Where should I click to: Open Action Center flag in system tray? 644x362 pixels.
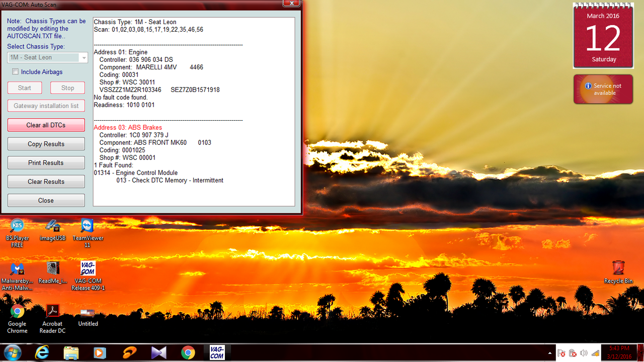pyautogui.click(x=562, y=353)
